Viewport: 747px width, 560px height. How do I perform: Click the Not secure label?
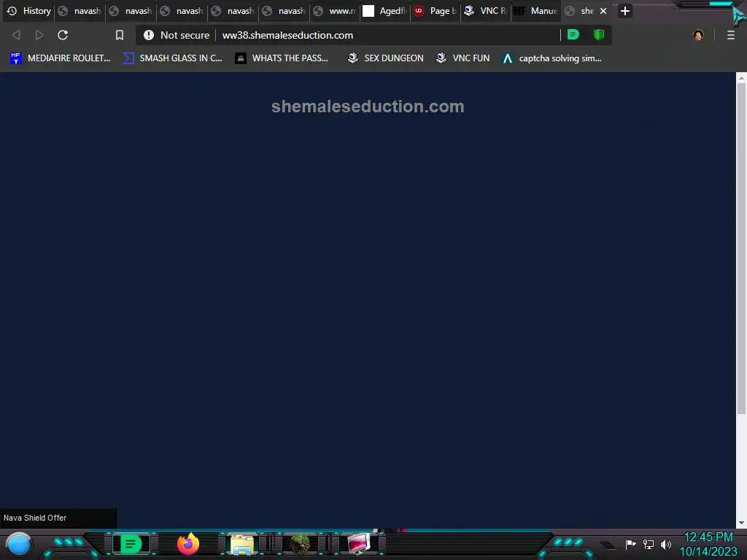pos(185,35)
